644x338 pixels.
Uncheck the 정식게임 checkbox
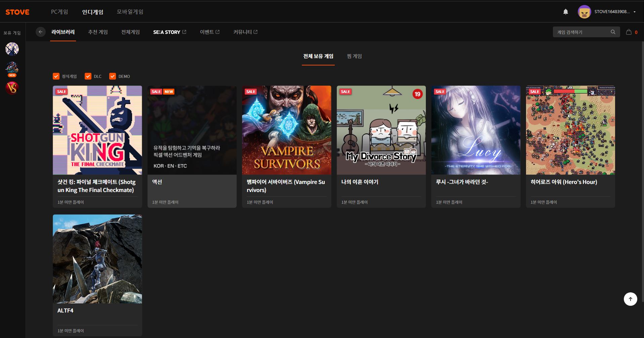[x=56, y=77]
